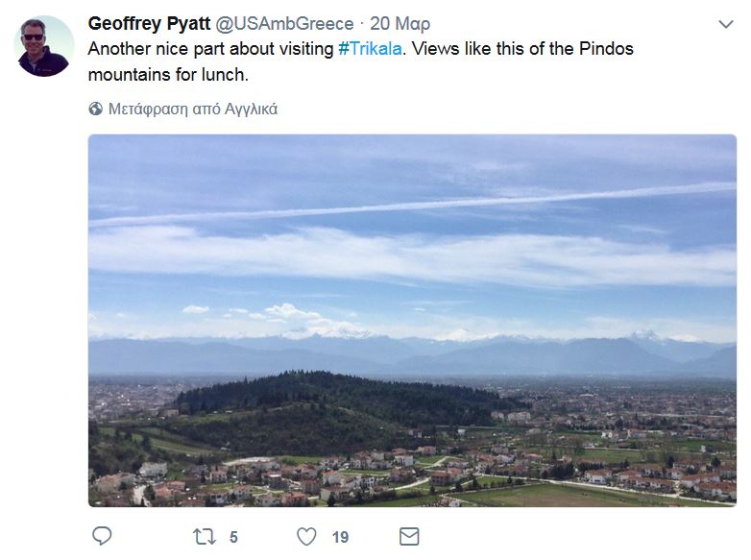This screenshot has width=751, height=560.
Task: Click the @USAmbGreece handle
Action: 284,23
